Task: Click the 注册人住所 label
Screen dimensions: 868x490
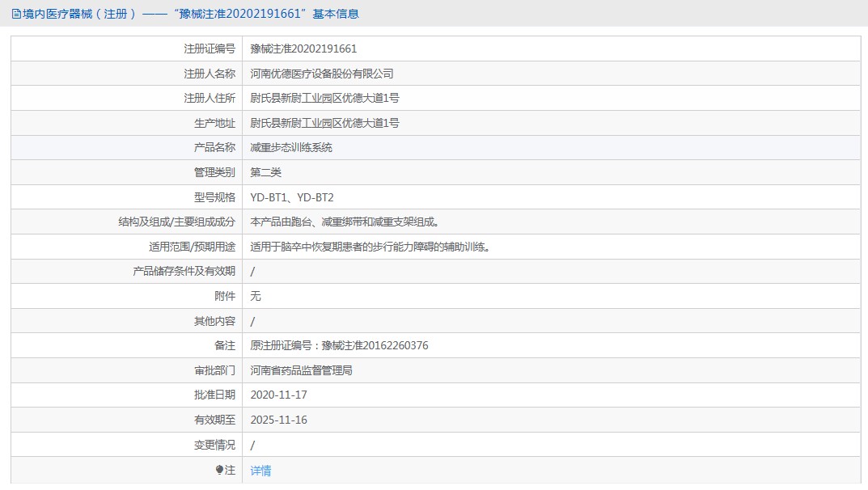Action: 210,98
